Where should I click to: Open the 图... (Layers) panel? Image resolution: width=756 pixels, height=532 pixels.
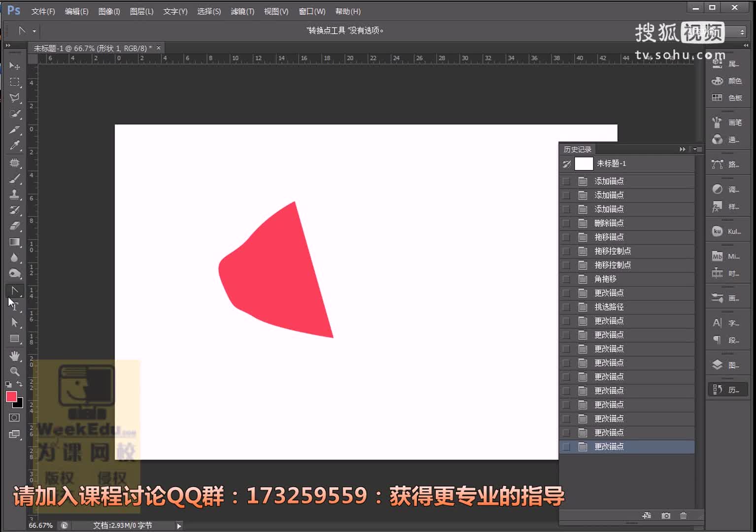click(727, 365)
